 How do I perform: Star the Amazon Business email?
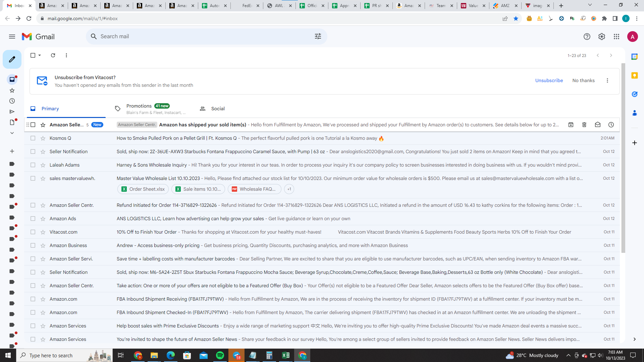43,245
